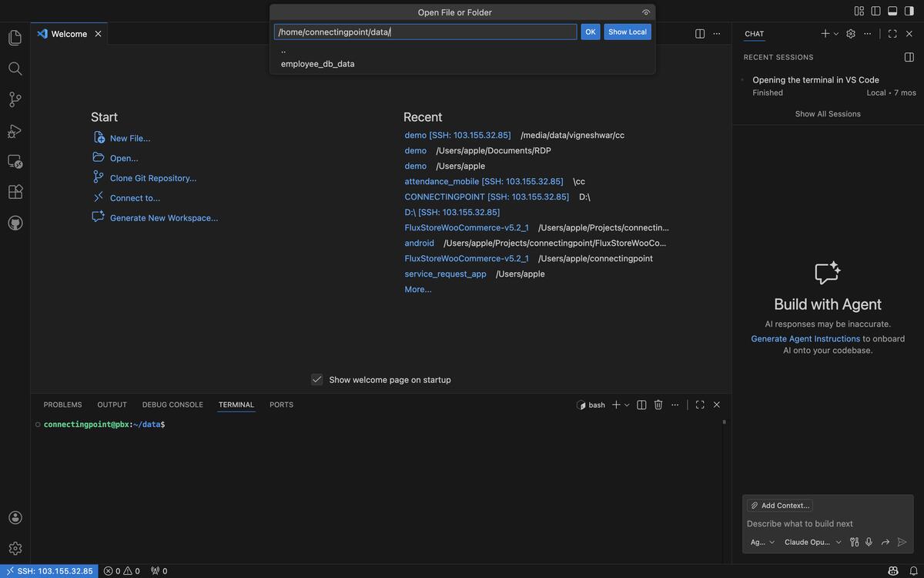Uncheck Show welcome page on startup

[316, 379]
